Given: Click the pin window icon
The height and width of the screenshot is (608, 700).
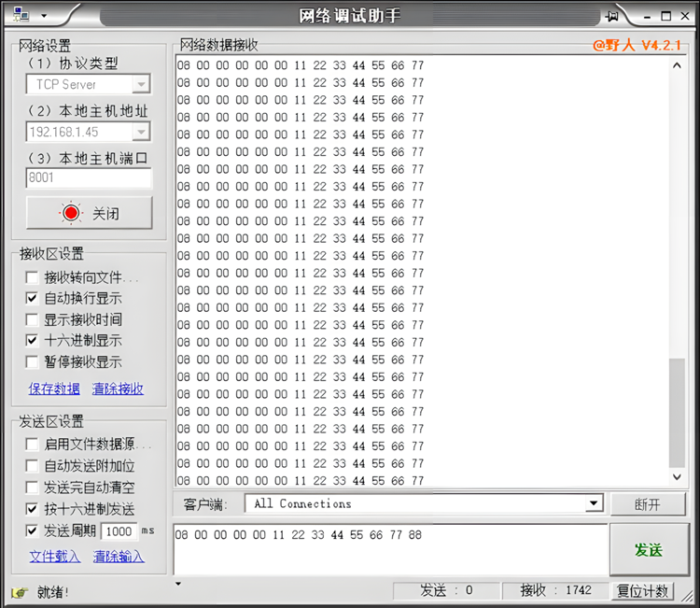Looking at the screenshot, I should click(x=612, y=16).
